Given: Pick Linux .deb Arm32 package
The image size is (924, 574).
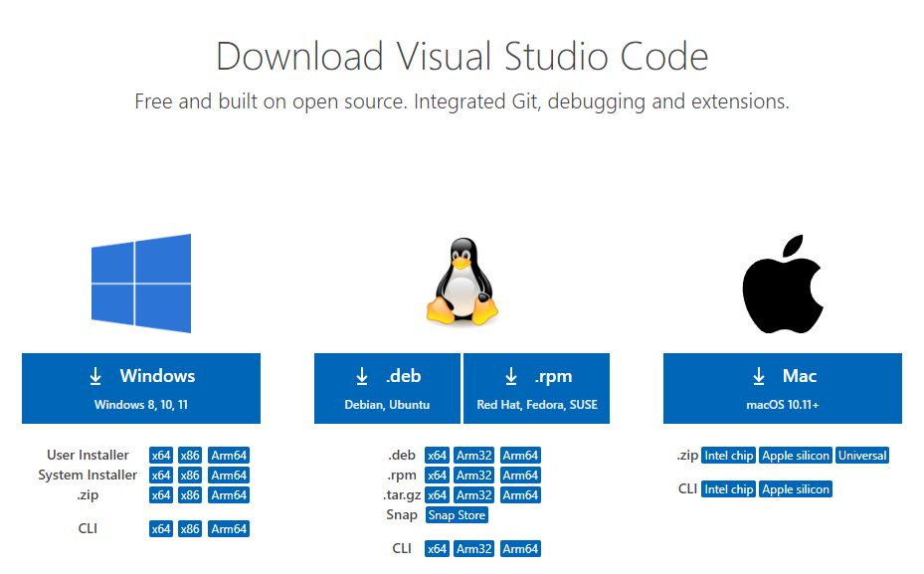Looking at the screenshot, I should 473,456.
